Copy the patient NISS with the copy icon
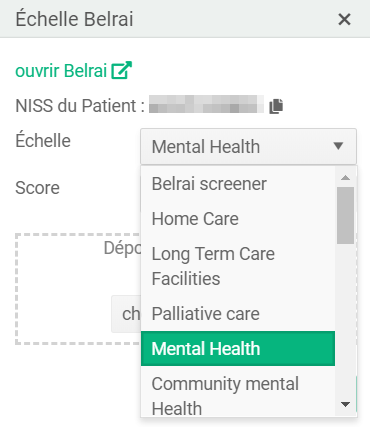370x427 pixels. [276, 106]
